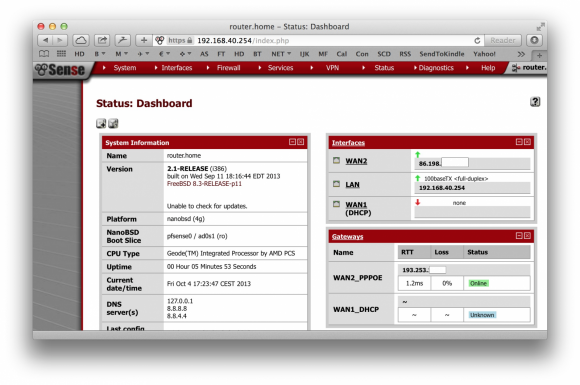Click the https lock indicator
580x385 pixels.
click(x=181, y=40)
